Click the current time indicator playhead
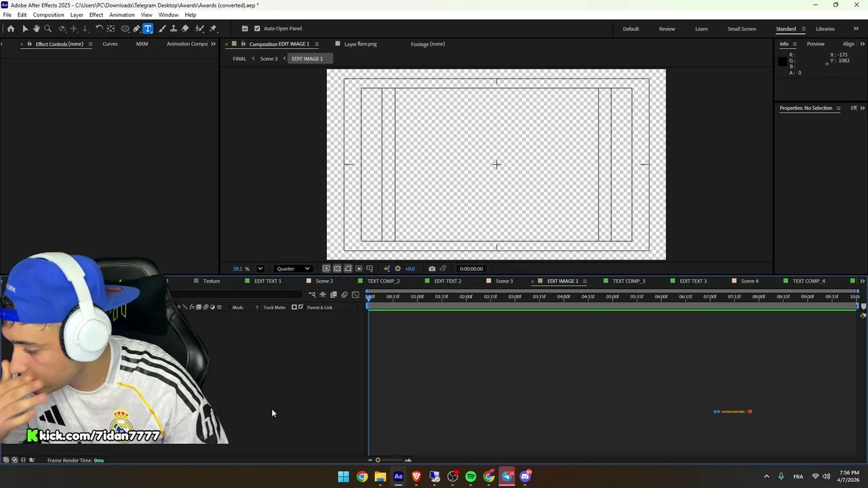Viewport: 868px width, 488px height. tap(370, 297)
